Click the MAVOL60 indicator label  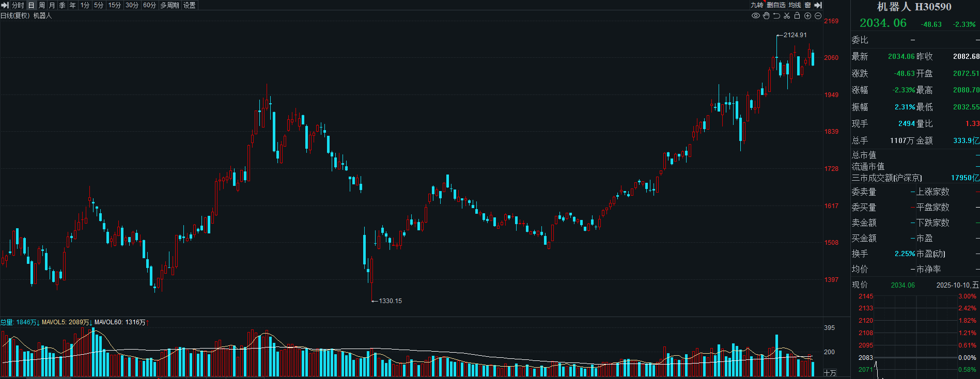coord(122,322)
